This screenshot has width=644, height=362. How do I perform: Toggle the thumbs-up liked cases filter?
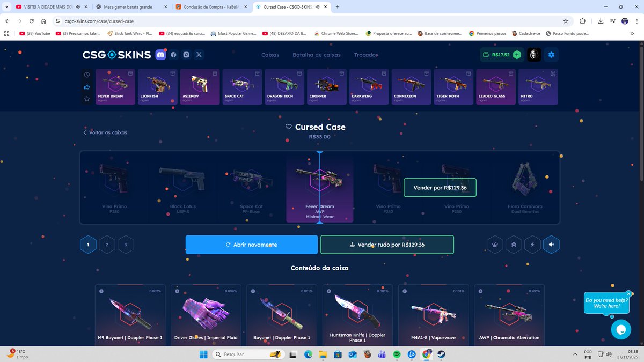click(x=86, y=86)
